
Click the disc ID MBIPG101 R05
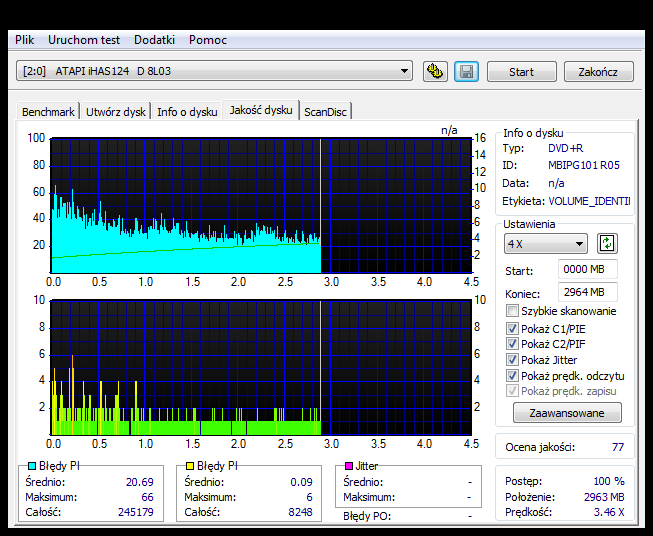(x=583, y=165)
